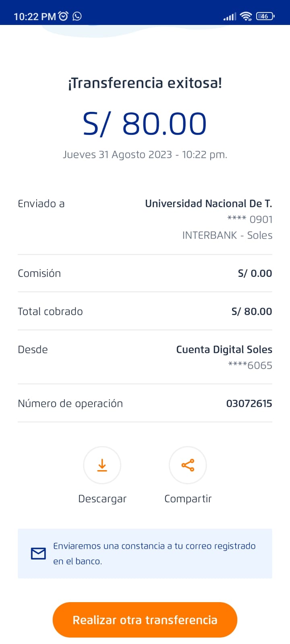This screenshot has height=644, width=290.
Task: Tap the transfer date and time text
Action: pos(145,155)
